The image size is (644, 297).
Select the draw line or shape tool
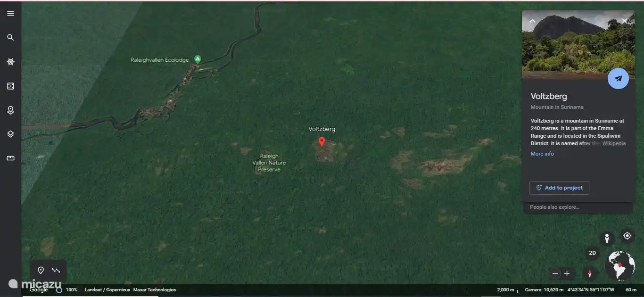coord(56,270)
